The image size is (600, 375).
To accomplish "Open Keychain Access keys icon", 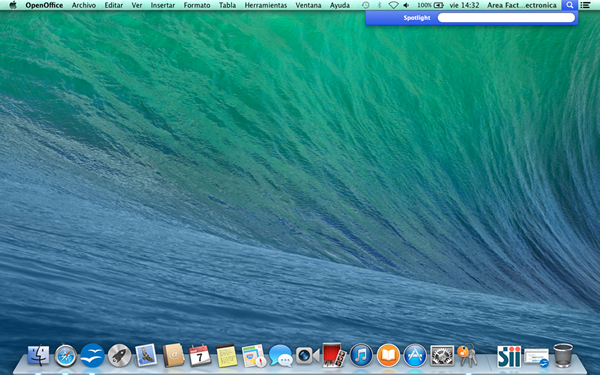I will [x=467, y=355].
